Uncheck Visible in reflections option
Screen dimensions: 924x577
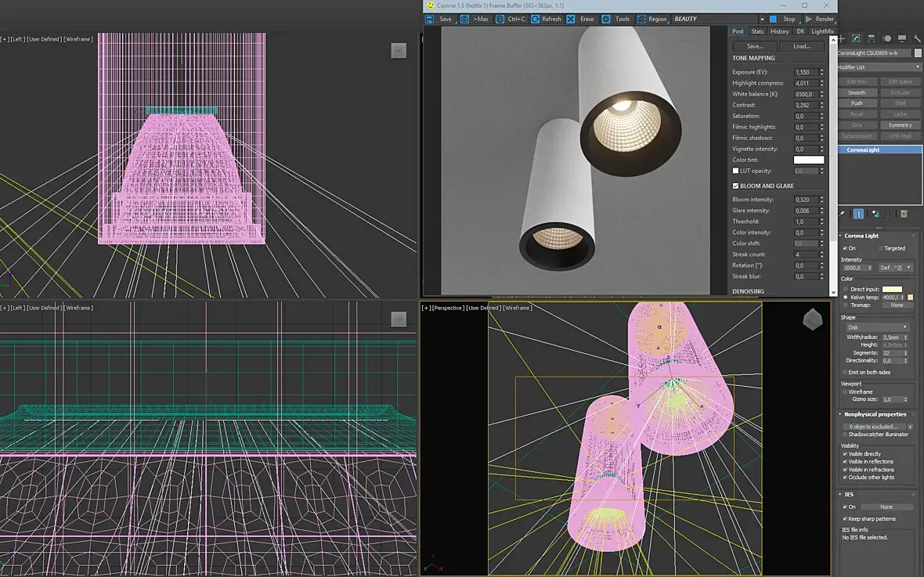pyautogui.click(x=845, y=462)
